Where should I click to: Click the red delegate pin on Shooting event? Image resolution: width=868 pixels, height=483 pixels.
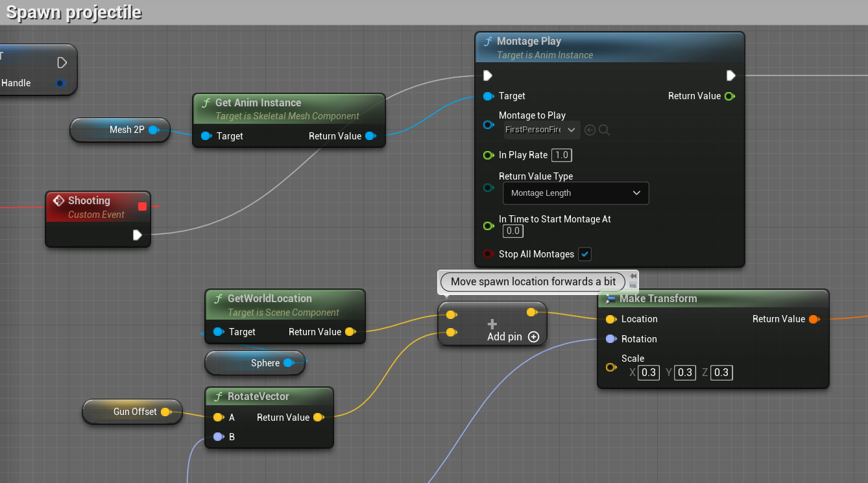[x=142, y=207]
